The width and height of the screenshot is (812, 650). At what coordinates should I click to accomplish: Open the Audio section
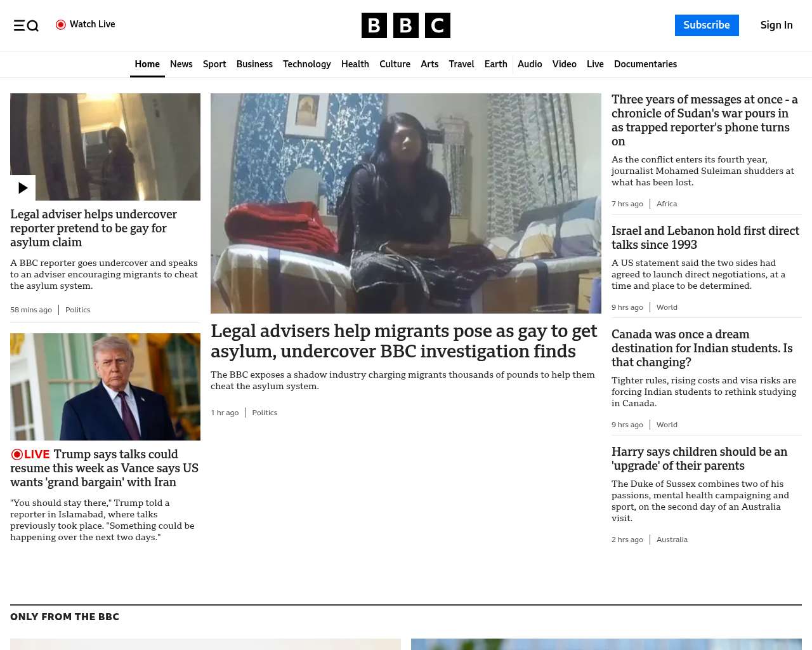click(x=530, y=64)
